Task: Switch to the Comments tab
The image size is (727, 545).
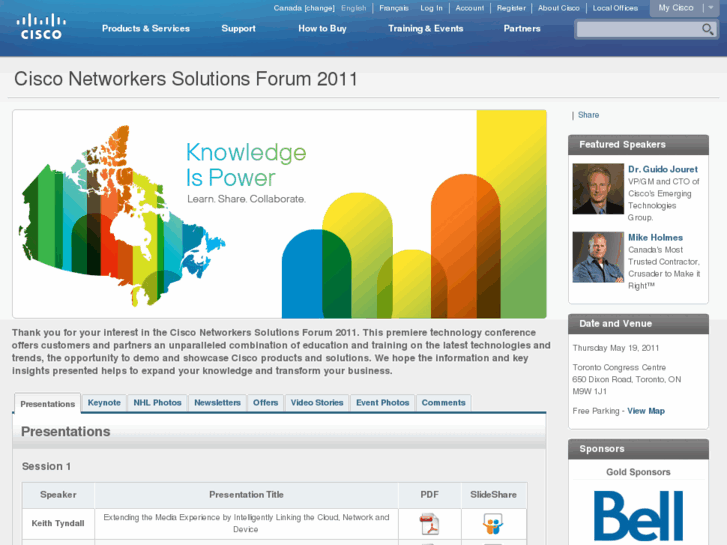Action: pos(443,403)
